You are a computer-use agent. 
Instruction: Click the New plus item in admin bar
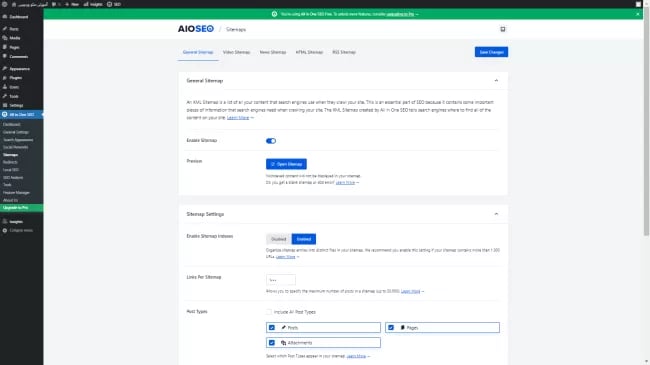point(72,4)
